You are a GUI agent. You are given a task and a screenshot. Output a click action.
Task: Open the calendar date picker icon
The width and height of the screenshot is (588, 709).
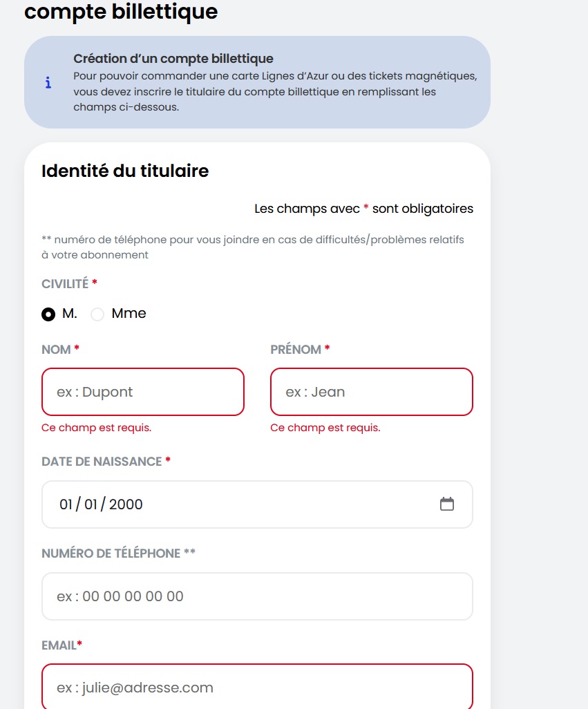tap(447, 504)
